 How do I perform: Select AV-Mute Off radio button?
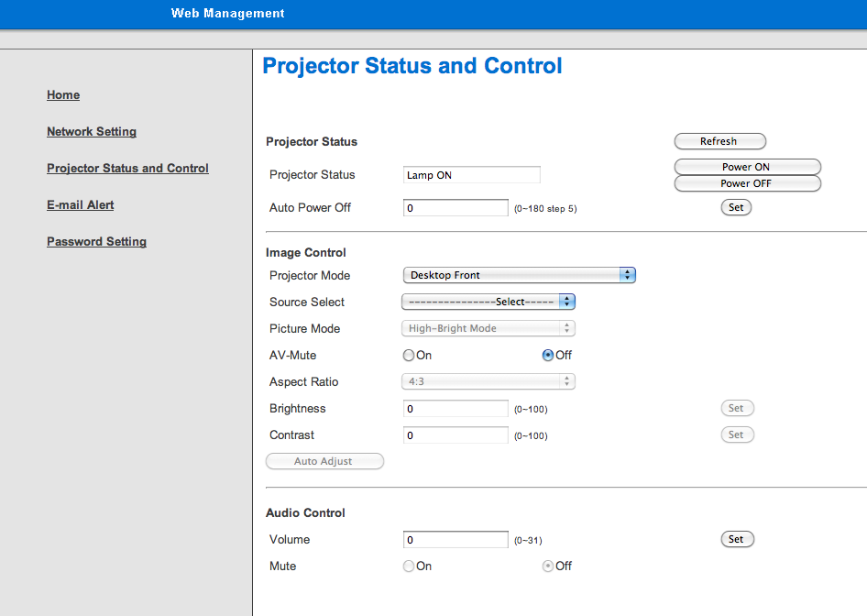548,355
